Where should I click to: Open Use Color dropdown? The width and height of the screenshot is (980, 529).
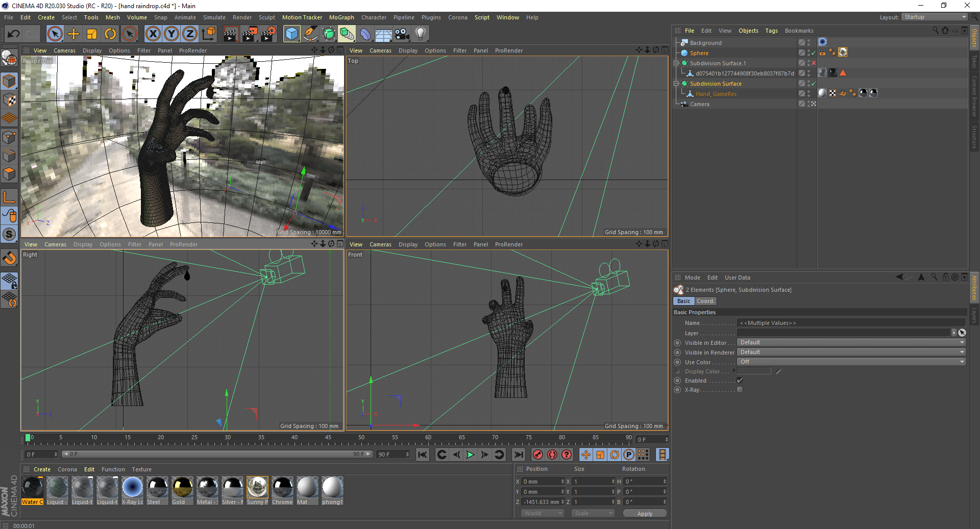pyautogui.click(x=852, y=362)
